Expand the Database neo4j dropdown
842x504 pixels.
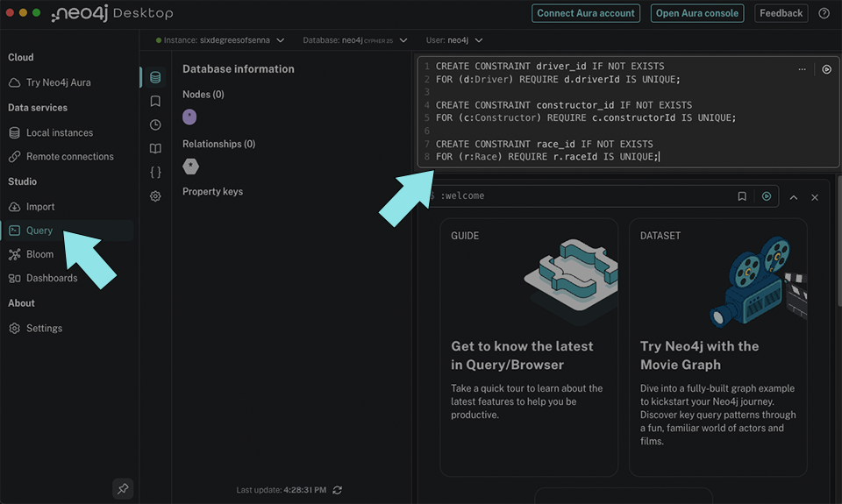pyautogui.click(x=355, y=40)
